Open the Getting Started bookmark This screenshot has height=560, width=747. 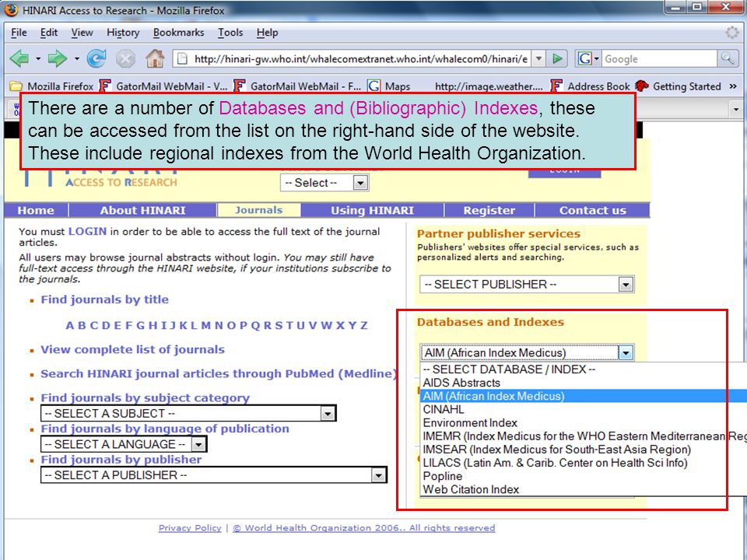[679, 86]
